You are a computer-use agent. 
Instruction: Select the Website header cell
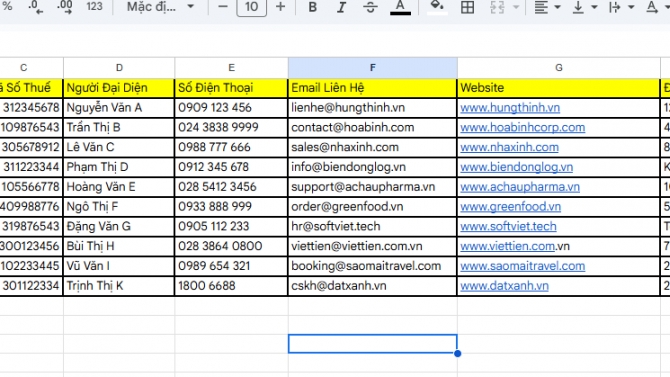558,88
